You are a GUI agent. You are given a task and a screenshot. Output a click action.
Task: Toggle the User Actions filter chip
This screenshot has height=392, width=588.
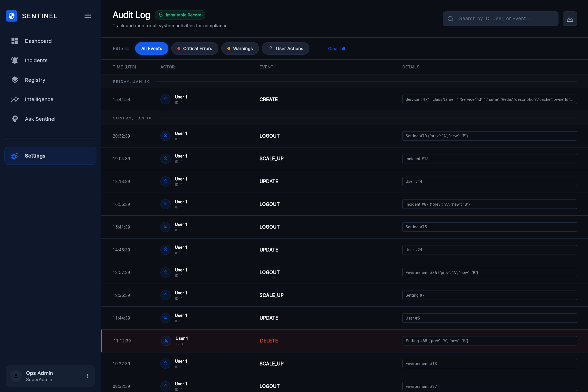(285, 48)
